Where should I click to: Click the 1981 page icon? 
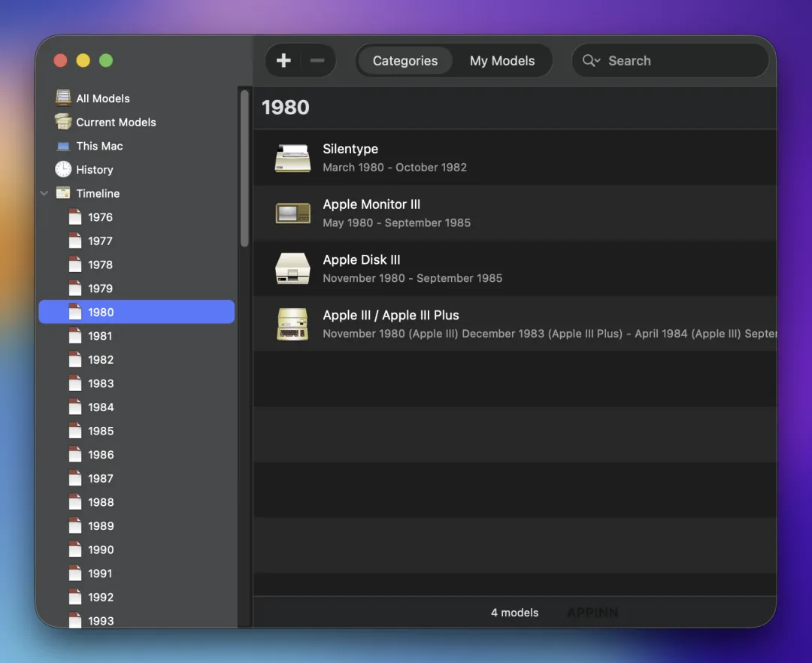click(x=75, y=335)
